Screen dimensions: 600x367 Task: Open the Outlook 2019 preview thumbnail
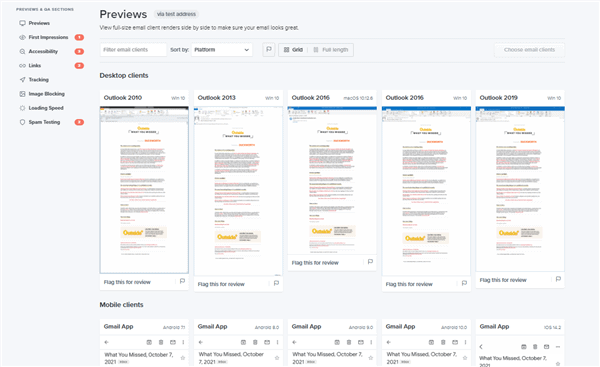(x=520, y=189)
